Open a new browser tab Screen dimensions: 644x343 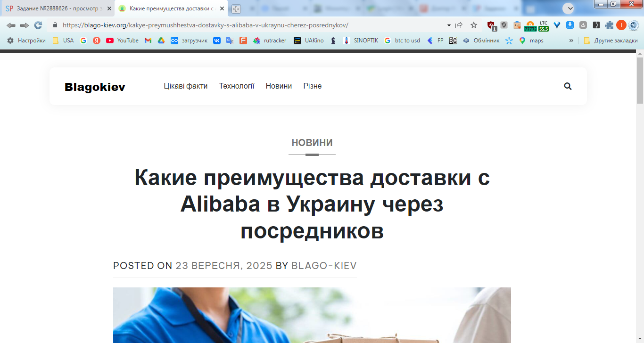click(236, 9)
